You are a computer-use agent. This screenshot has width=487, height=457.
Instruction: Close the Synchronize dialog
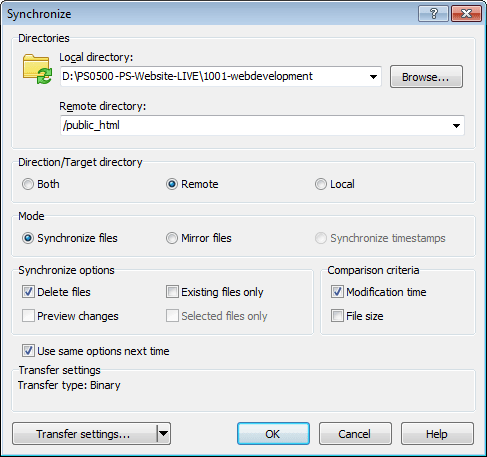[x=466, y=14]
